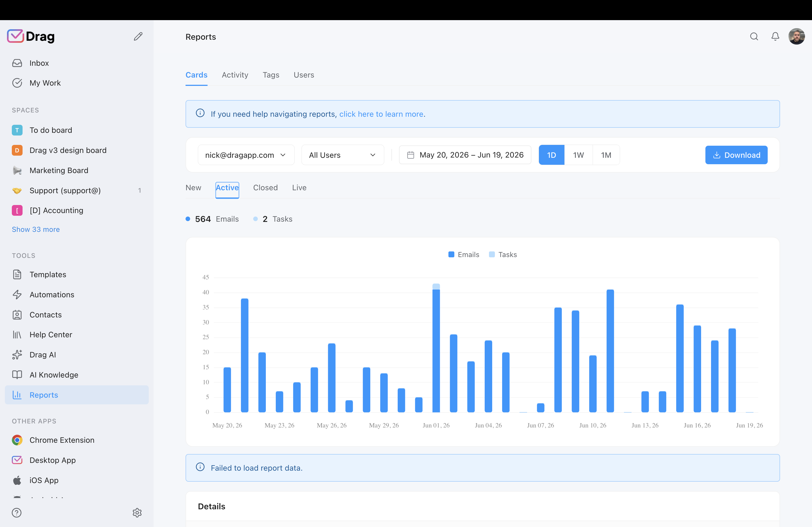This screenshot has height=527, width=812.
Task: Switch to the Users tab
Action: (304, 75)
